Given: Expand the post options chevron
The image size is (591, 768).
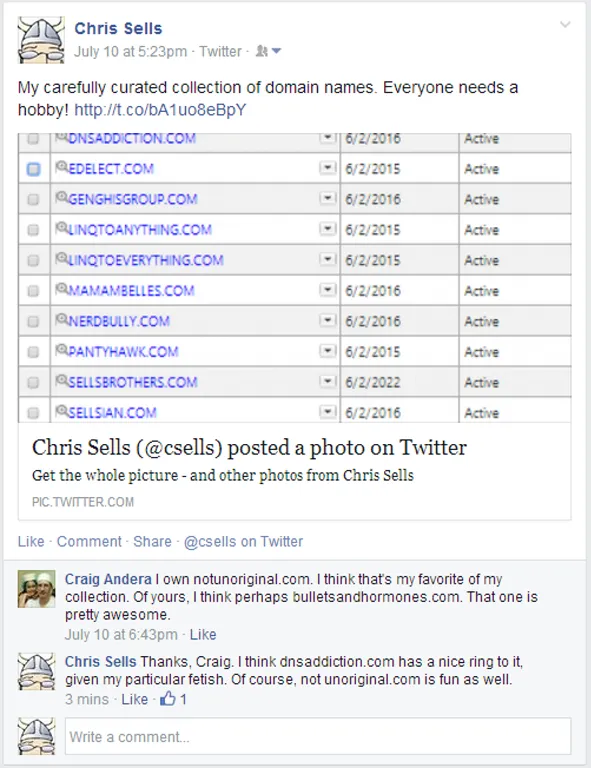Looking at the screenshot, I should [565, 24].
